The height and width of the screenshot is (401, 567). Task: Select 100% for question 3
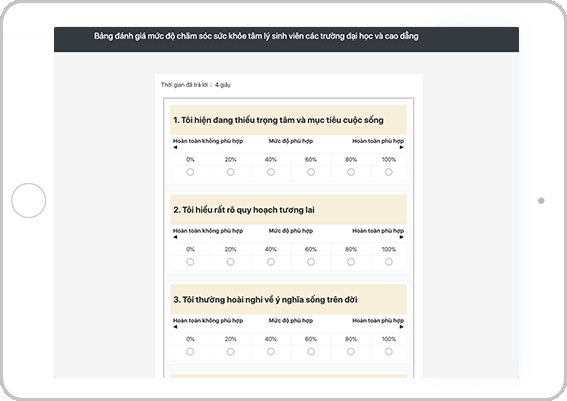coord(389,351)
